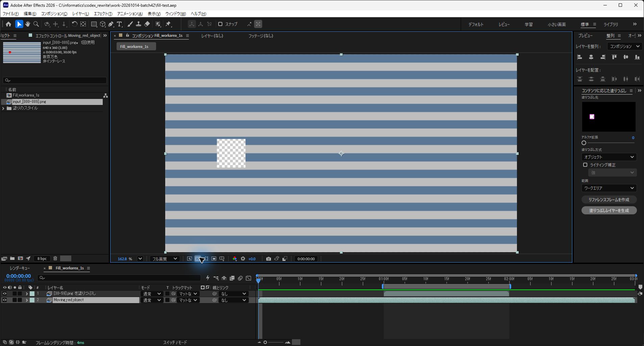Open the フル画質 resolution dropdown
This screenshot has height=346, width=644.
(x=165, y=259)
